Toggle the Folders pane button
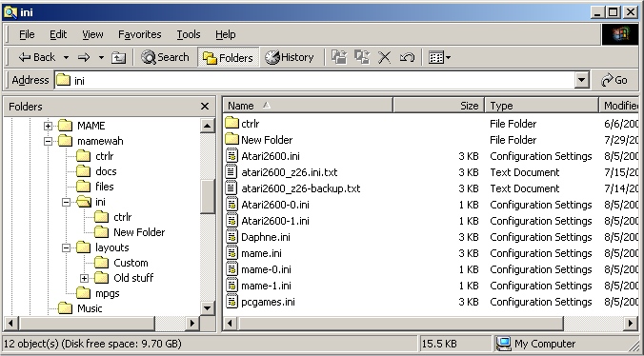Image resolution: width=644 pixels, height=356 pixels. 228,57
